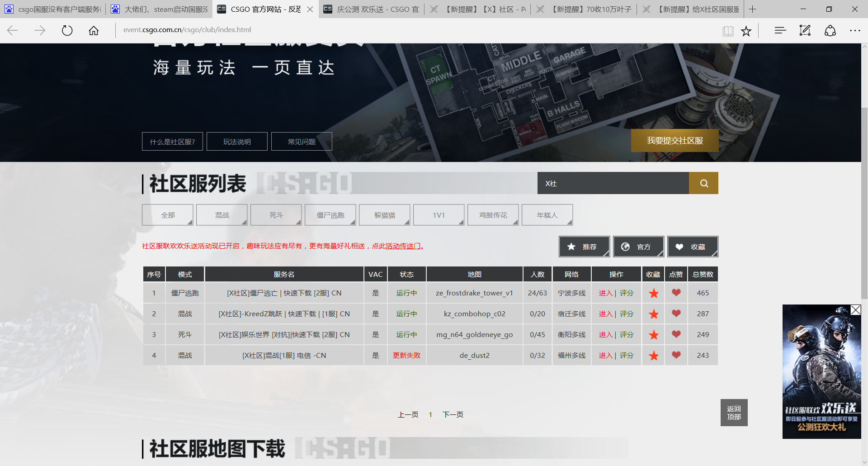Toggle favorite star for zombie escape server
Screen dimensions: 868x466
[653, 293]
